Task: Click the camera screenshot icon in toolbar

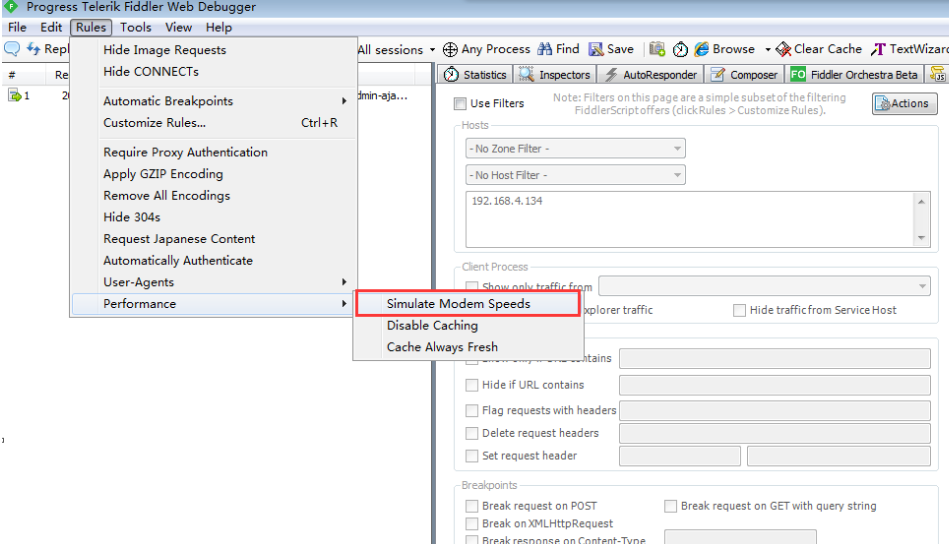Action: [x=657, y=49]
